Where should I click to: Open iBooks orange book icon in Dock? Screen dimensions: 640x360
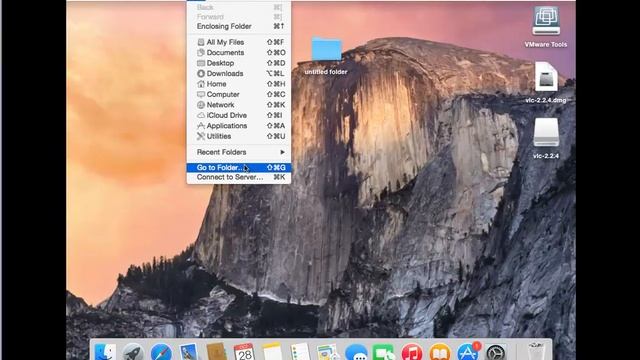coord(440,352)
